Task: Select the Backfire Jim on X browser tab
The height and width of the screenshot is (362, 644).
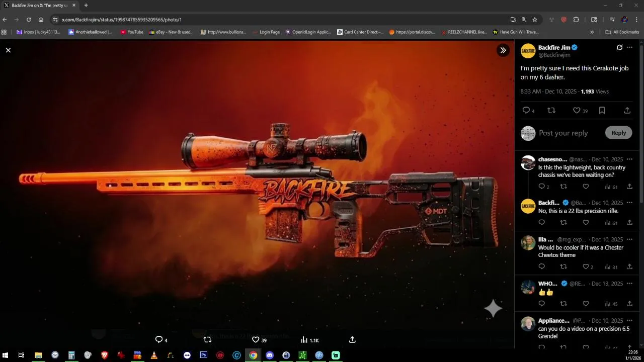Action: 39,5
